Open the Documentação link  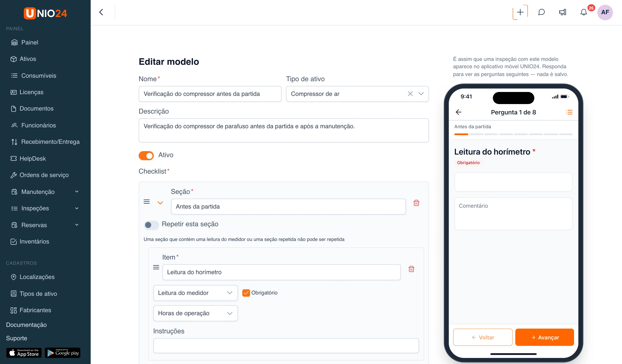26,325
